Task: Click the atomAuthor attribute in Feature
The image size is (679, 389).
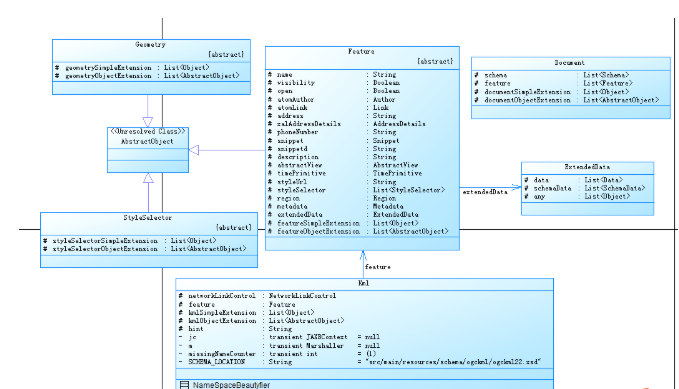Action: (331, 99)
